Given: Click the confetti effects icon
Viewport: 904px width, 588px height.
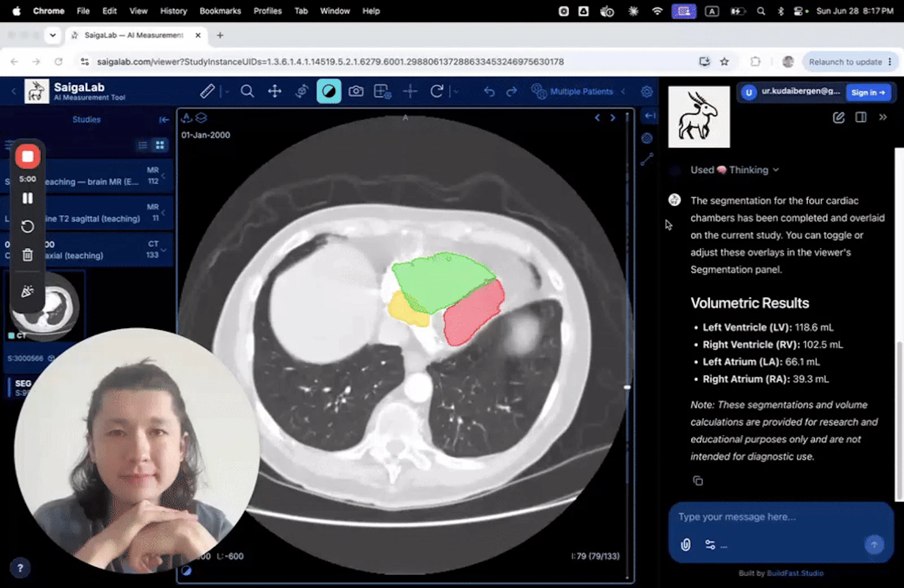Looking at the screenshot, I should point(27,291).
